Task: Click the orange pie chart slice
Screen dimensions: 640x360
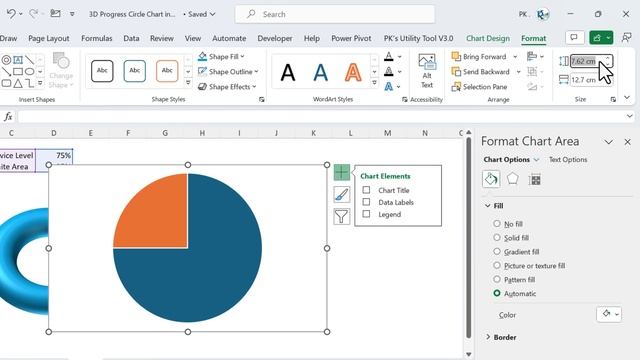Action: (159, 218)
